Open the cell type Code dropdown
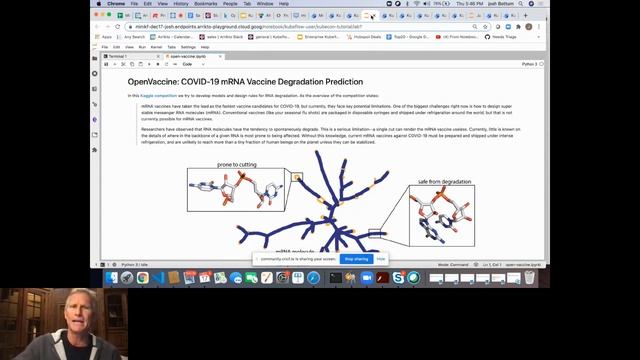Screen dimensions: 640x360 [193, 64]
